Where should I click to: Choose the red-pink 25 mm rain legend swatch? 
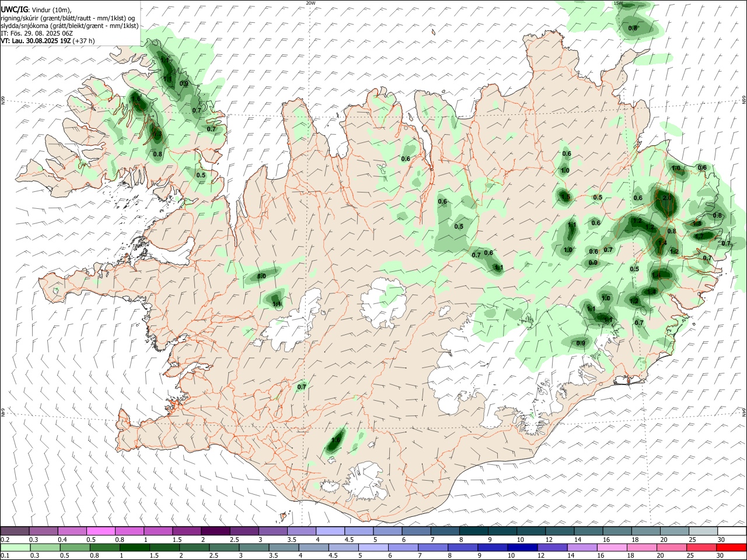click(x=701, y=547)
